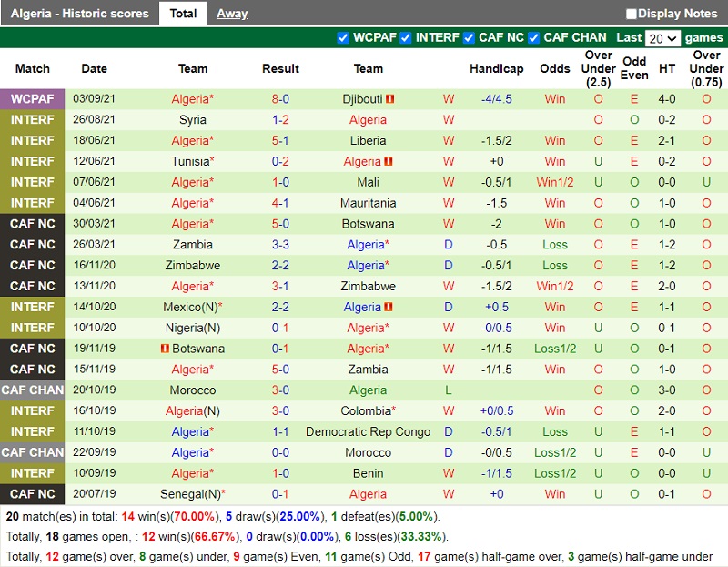Click the red card icon beside Djibouti
The image size is (728, 567).
390,99
